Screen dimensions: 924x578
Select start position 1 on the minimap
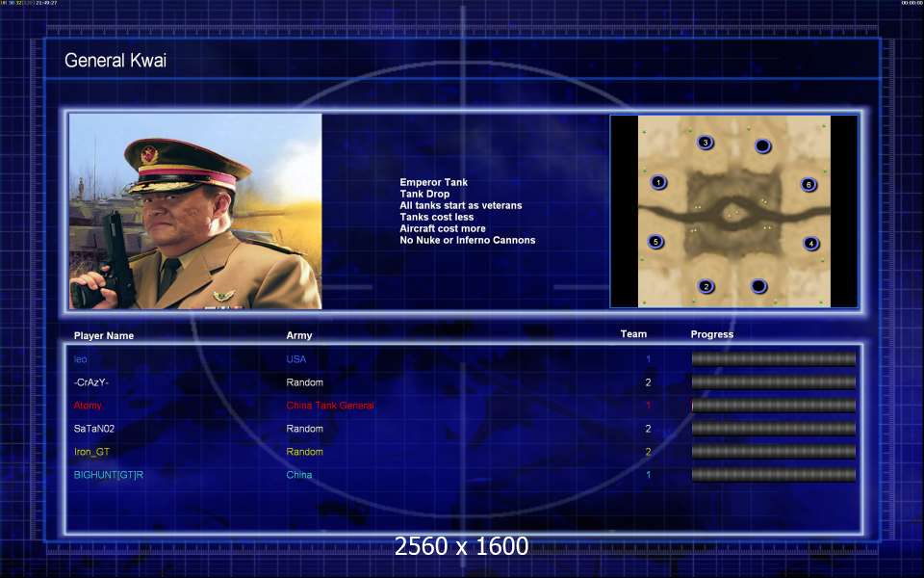[x=658, y=182]
